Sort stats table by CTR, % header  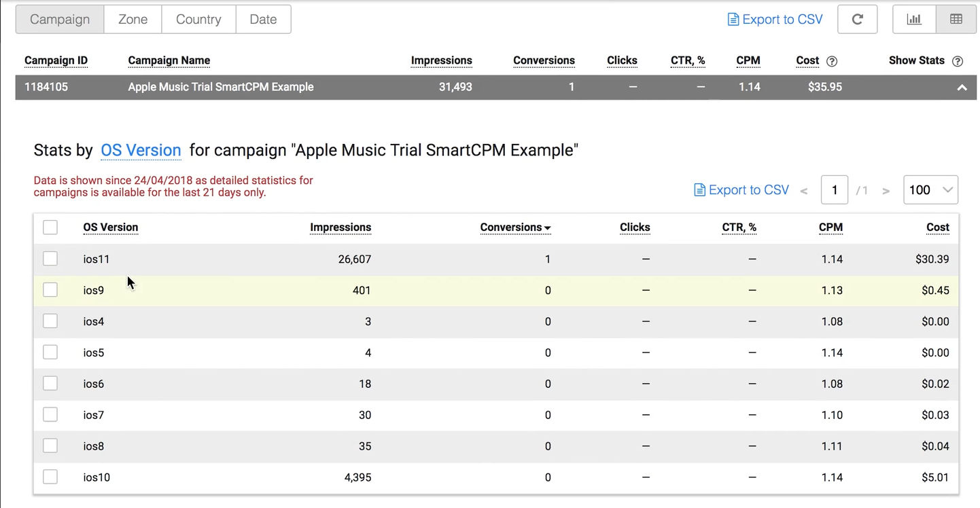pos(739,228)
